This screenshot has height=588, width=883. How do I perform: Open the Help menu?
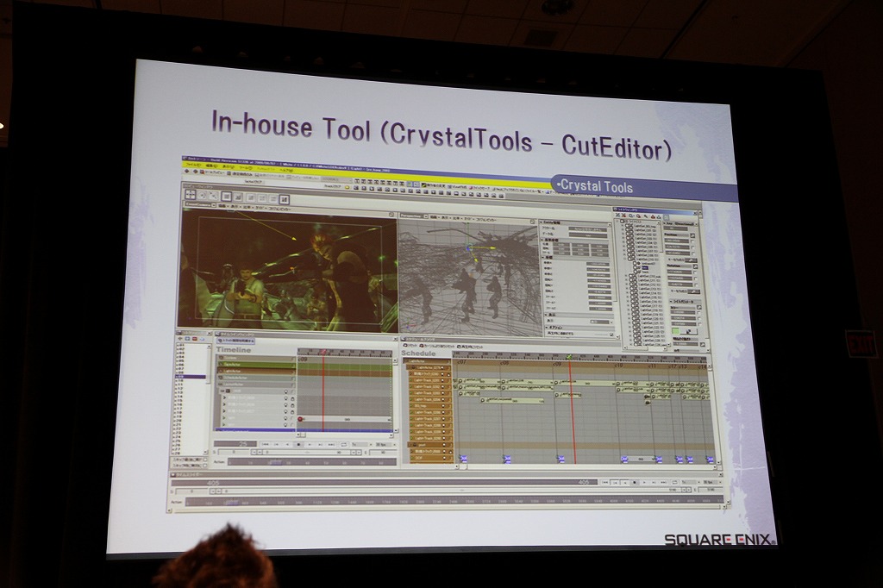point(286,170)
